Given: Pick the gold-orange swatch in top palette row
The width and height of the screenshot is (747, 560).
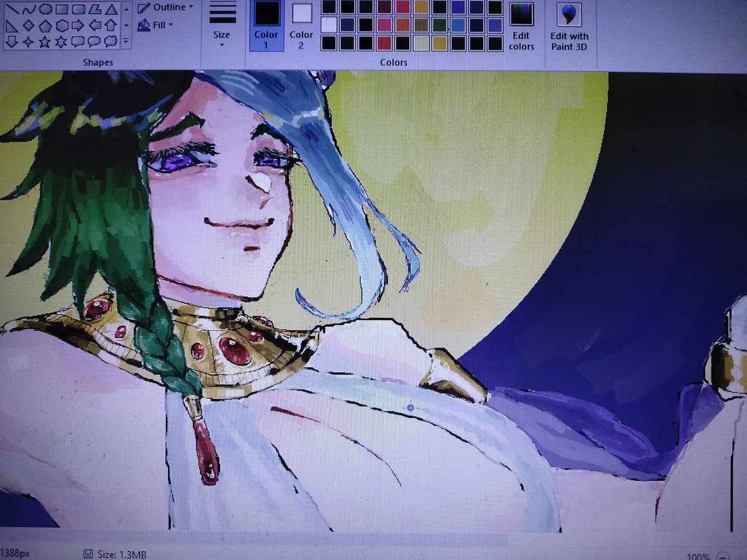Looking at the screenshot, I should [x=421, y=7].
